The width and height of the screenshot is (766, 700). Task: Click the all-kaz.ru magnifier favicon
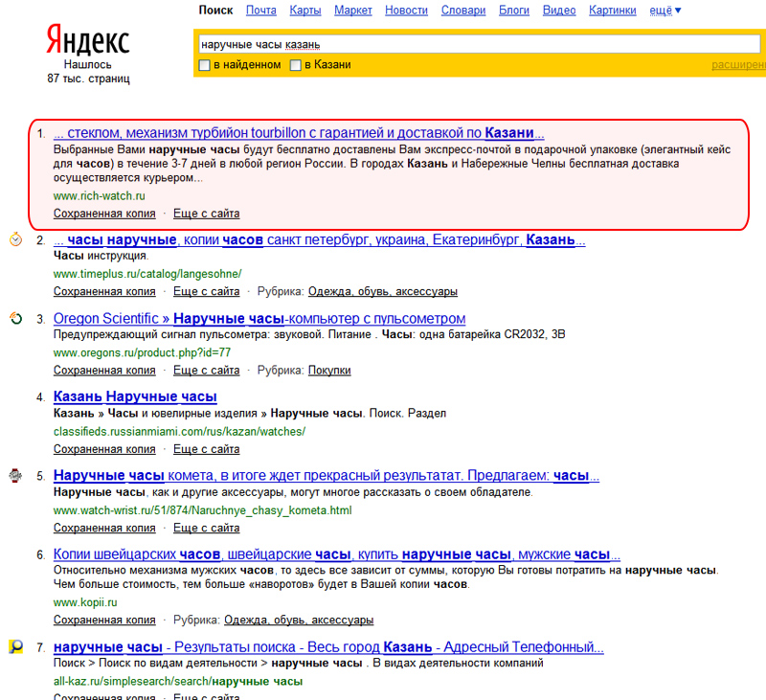point(16,647)
